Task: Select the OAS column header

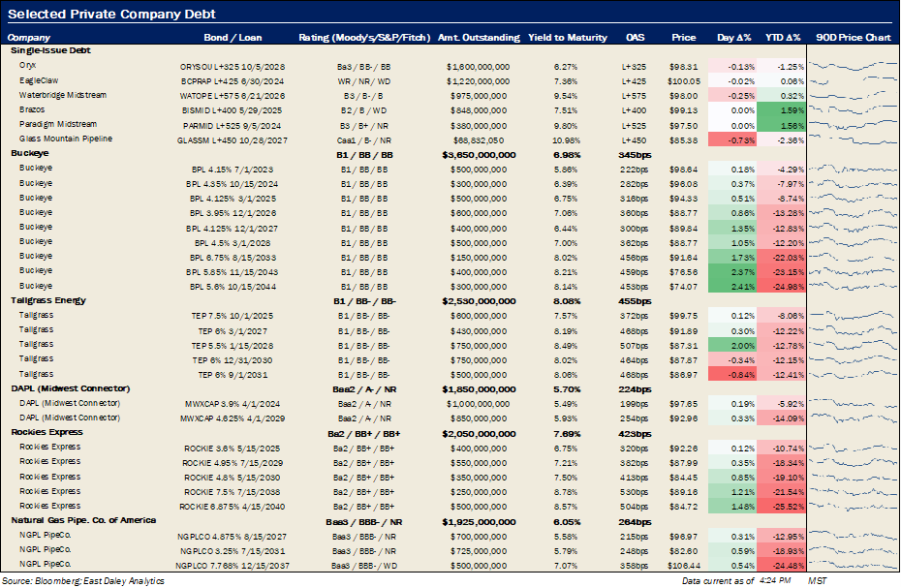Action: (635, 38)
